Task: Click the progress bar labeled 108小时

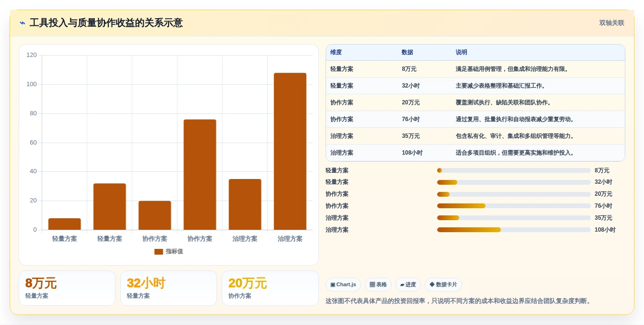Action: coord(514,230)
